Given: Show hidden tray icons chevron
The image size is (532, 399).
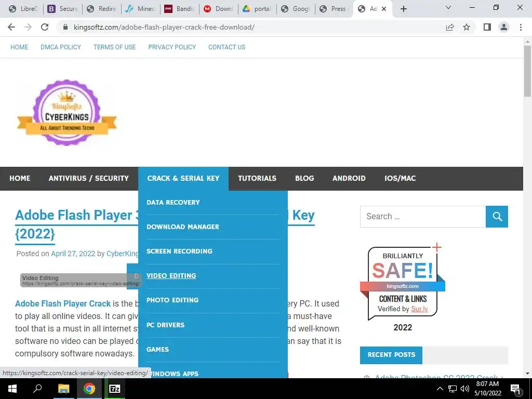Looking at the screenshot, I should coord(440,389).
